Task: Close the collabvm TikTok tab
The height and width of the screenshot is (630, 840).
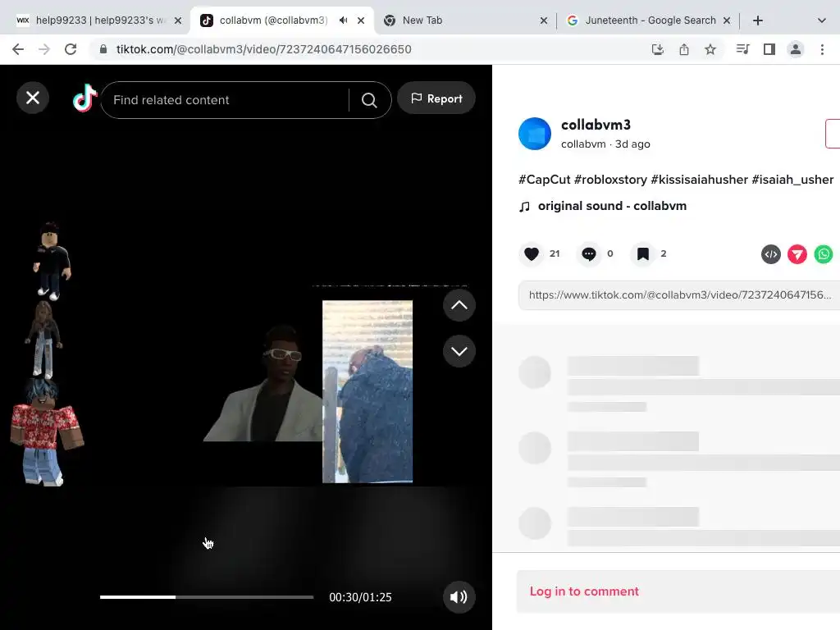Action: pyautogui.click(x=361, y=21)
